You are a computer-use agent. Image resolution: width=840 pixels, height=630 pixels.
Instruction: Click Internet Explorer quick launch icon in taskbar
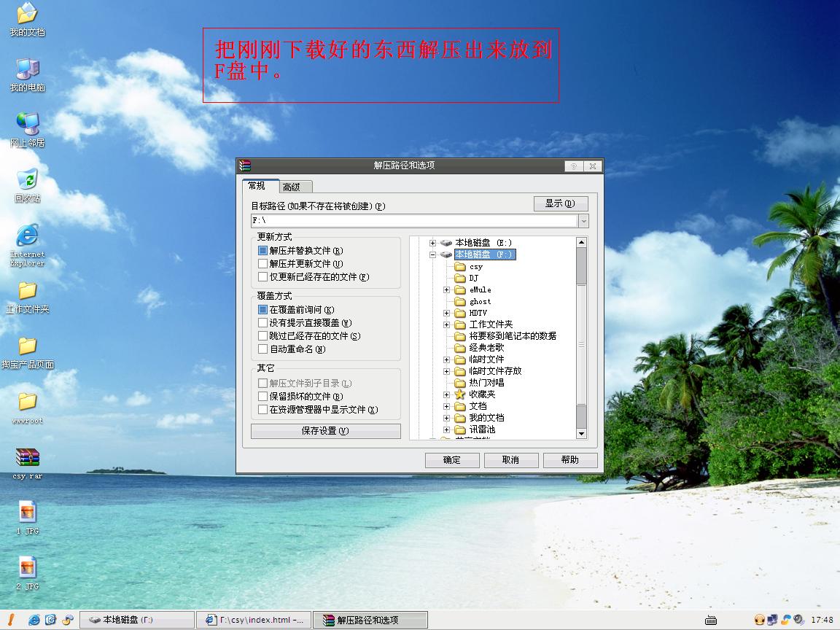pos(34,620)
